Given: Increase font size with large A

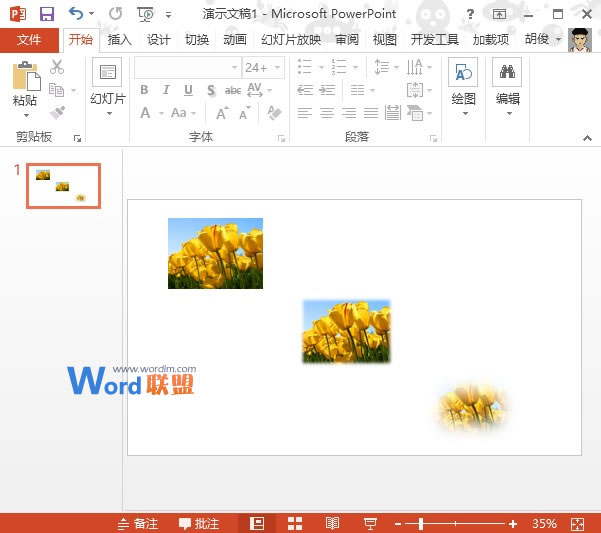Looking at the screenshot, I should (222, 113).
